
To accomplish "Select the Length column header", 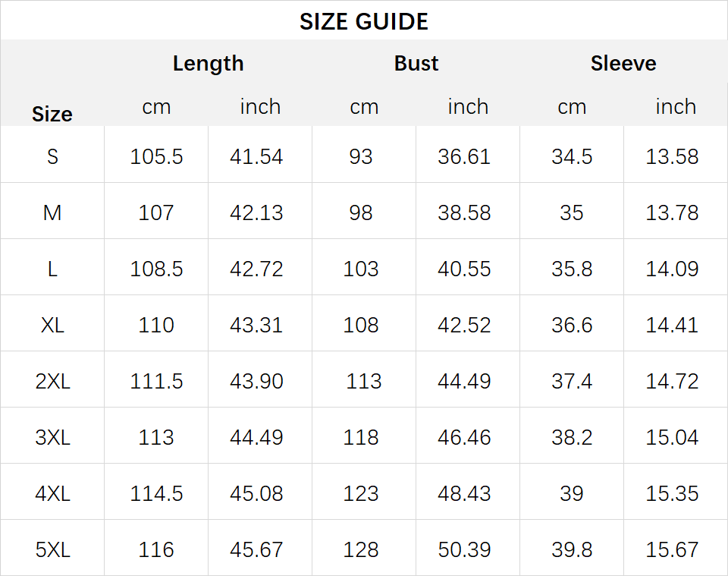I will [208, 64].
